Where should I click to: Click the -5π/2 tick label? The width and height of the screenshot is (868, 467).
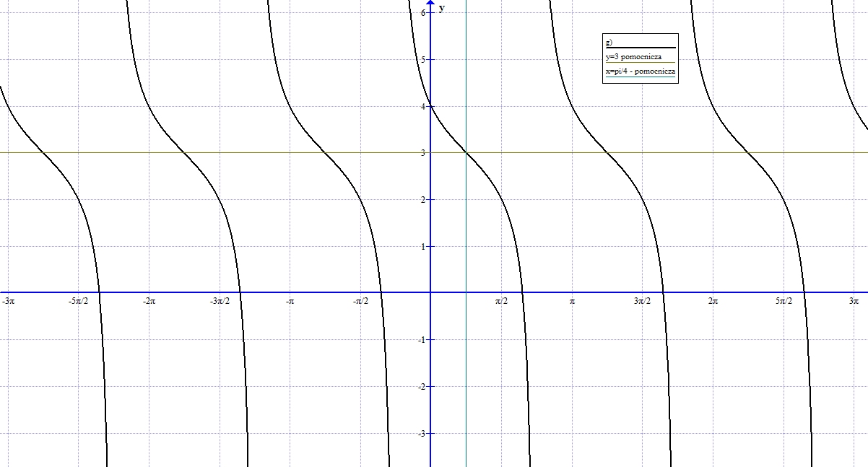[78, 301]
